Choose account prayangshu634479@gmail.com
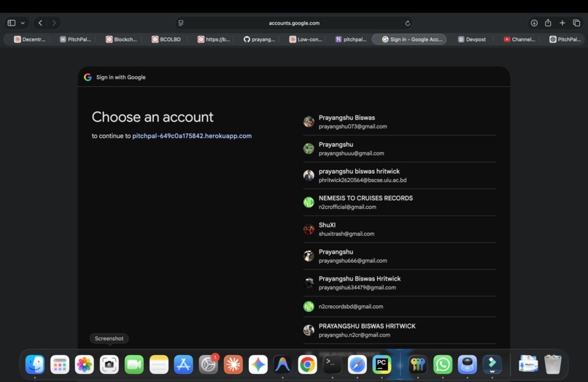Viewport: 588px width, 382px height. [x=399, y=283]
